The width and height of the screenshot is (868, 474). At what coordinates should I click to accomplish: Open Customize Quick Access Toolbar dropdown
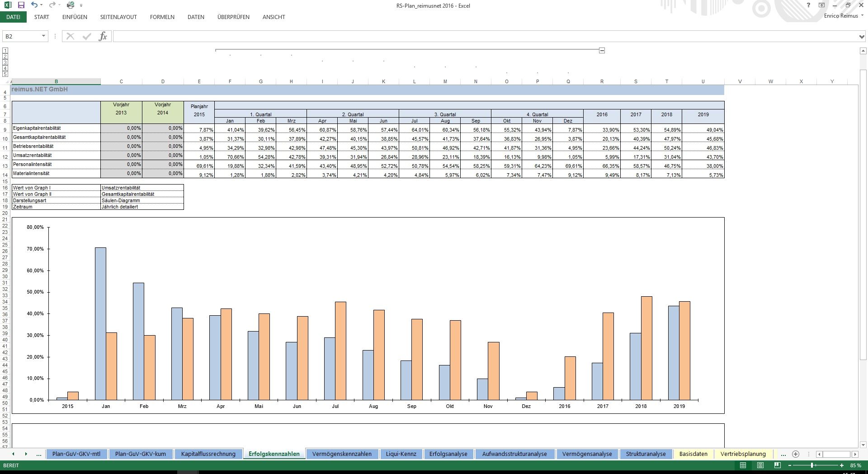click(81, 5)
